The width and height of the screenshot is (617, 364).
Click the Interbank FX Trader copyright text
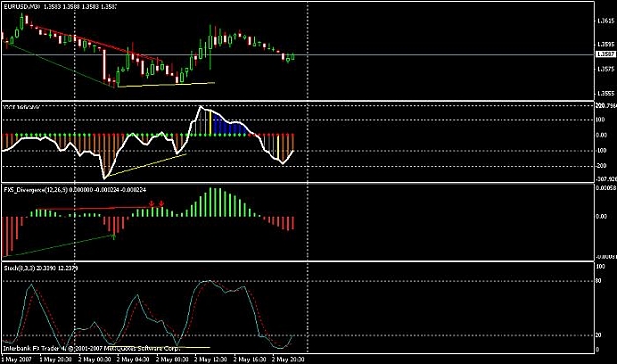point(91,348)
